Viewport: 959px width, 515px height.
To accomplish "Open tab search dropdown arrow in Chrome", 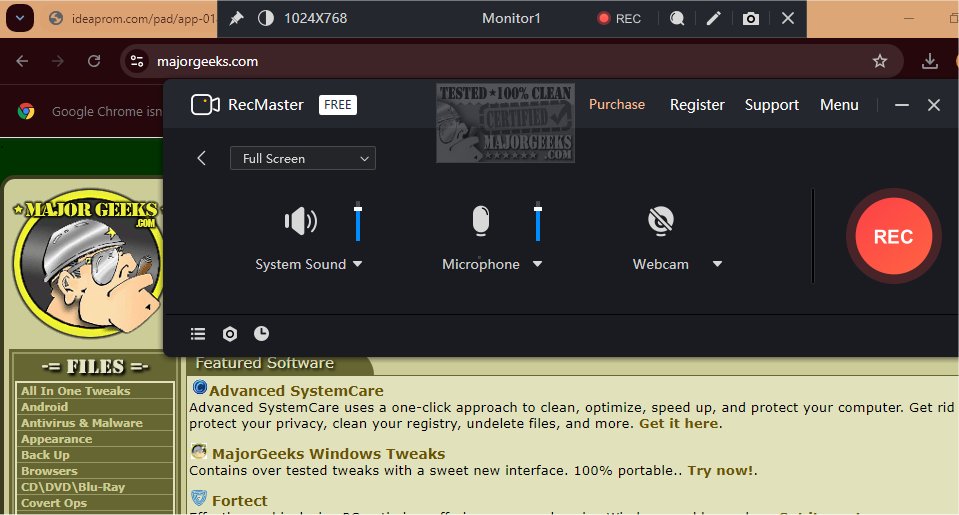I will tap(20, 18).
